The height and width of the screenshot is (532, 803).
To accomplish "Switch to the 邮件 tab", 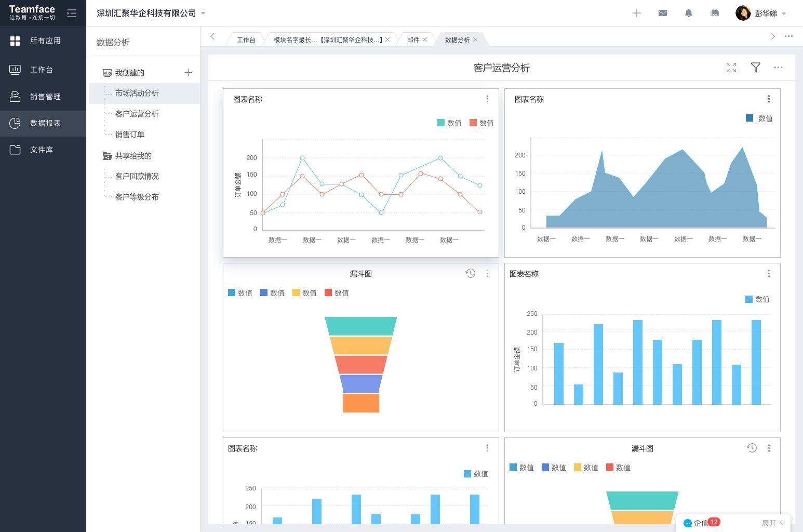I will coord(413,40).
